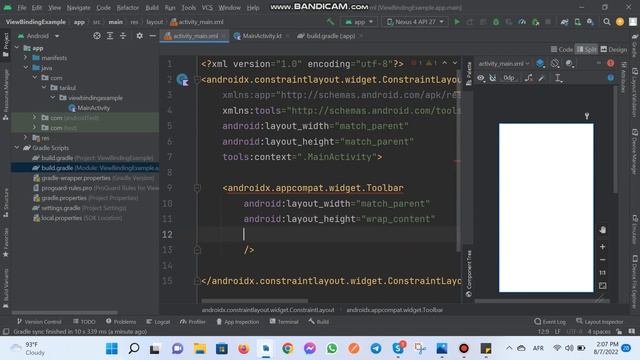Click the zoom to fit screen icon
640x360 pixels.
(602, 286)
